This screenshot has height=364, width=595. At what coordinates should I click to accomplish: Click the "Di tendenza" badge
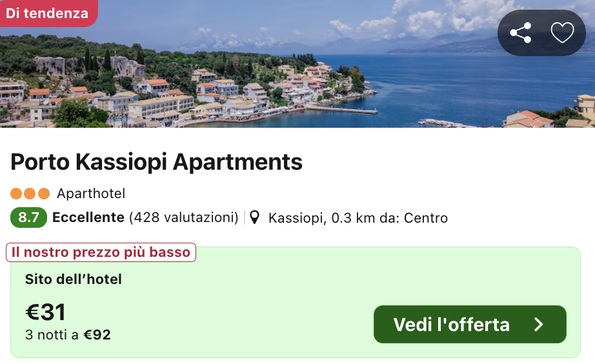[47, 13]
